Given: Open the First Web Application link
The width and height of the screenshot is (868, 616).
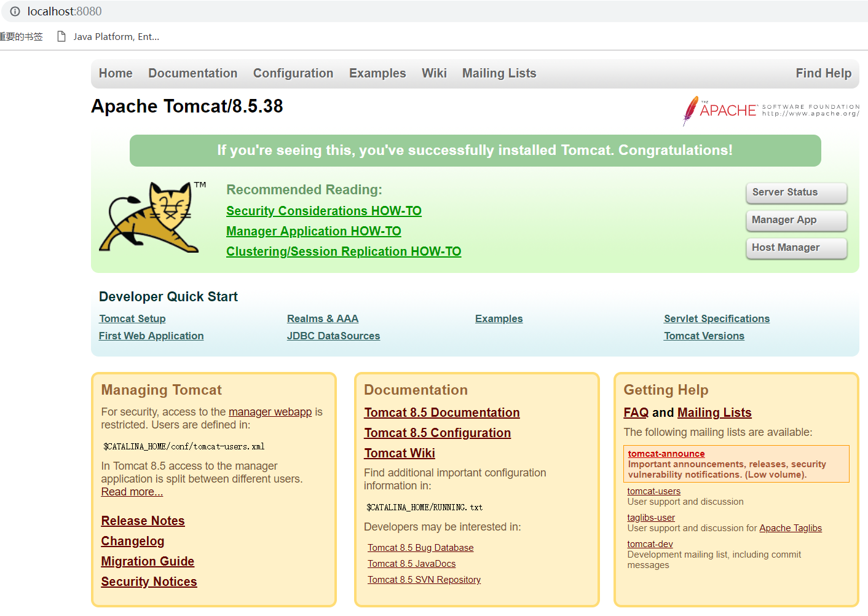Looking at the screenshot, I should (x=151, y=336).
